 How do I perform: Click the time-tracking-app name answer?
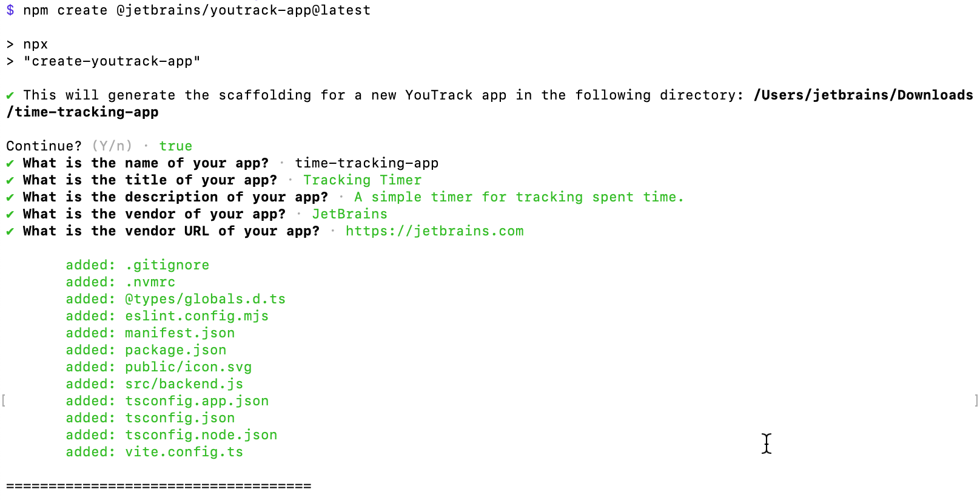point(366,163)
